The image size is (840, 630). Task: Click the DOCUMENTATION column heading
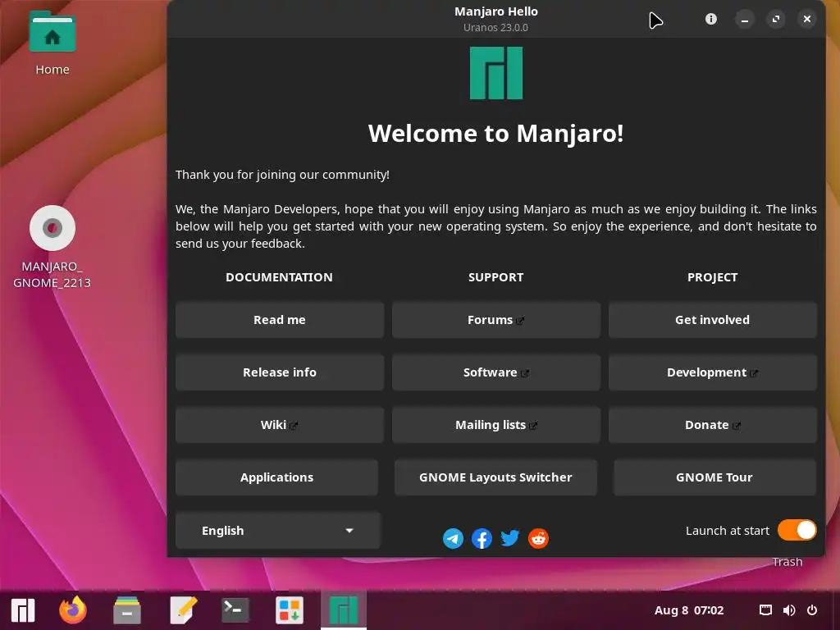[x=279, y=277]
